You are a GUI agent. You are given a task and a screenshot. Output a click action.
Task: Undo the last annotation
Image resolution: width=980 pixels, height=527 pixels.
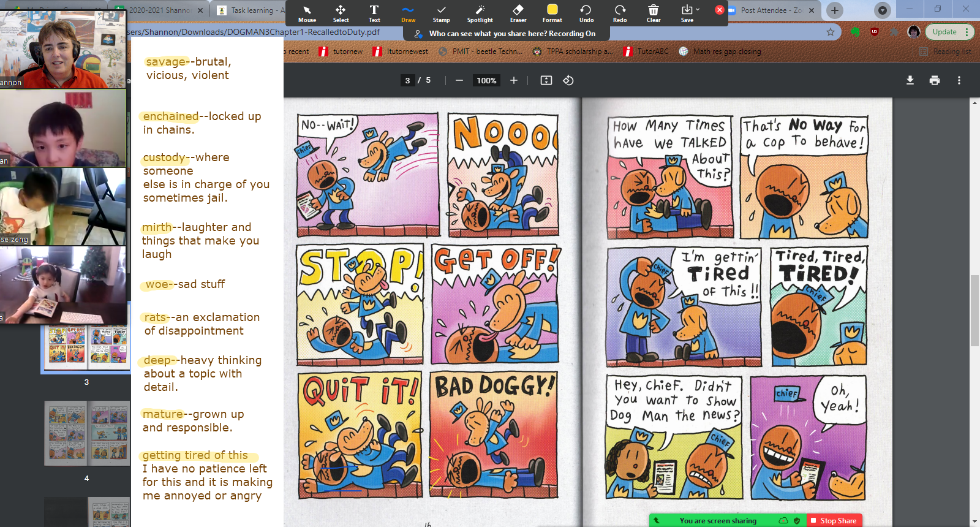(x=586, y=13)
